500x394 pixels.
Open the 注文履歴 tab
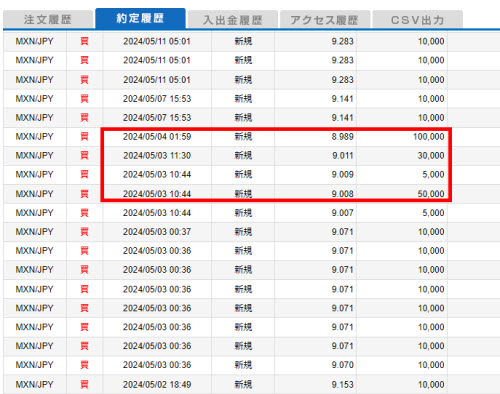(48, 20)
